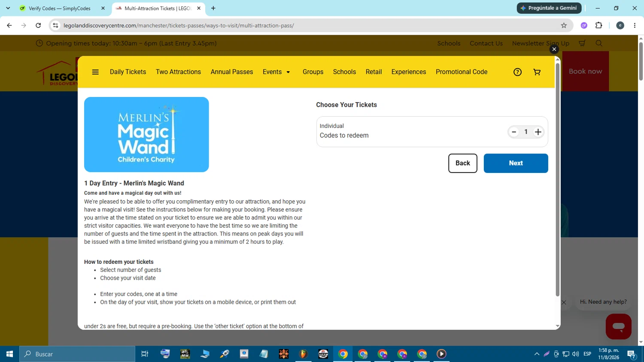Click the browser back arrow
The height and width of the screenshot is (362, 644).
click(x=9, y=26)
